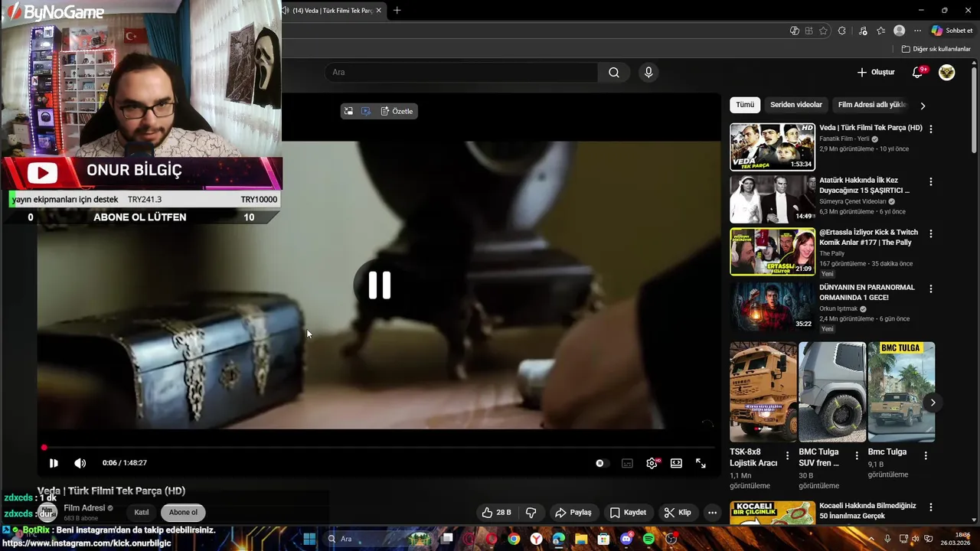Click the red video progress bar

coord(378,448)
